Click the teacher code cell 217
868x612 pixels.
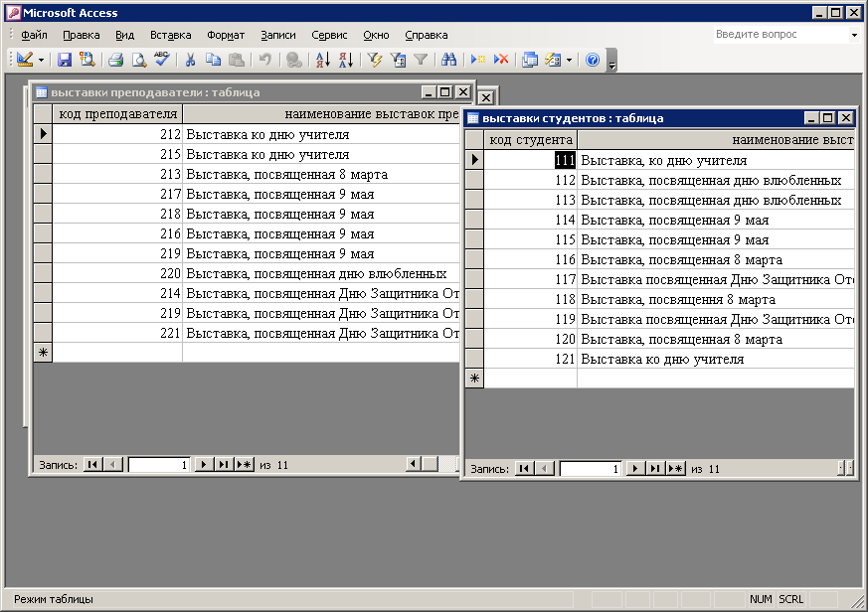coord(117,194)
